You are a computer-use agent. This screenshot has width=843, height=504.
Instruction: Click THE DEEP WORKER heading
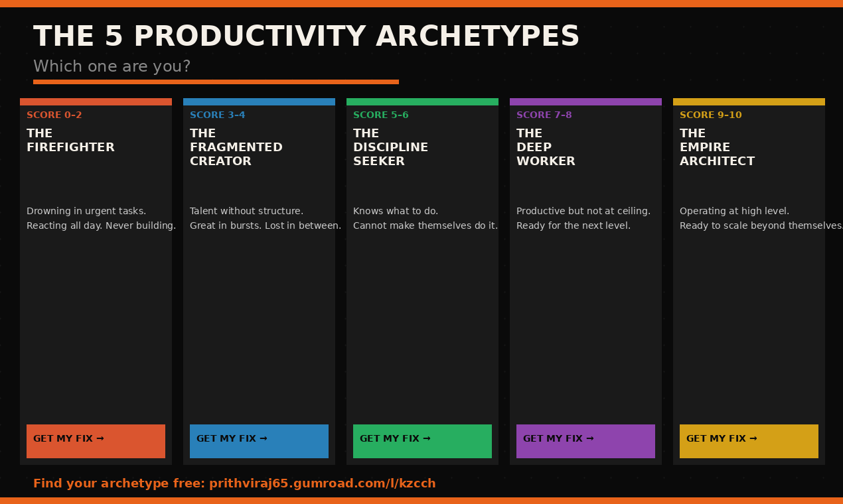[546, 147]
